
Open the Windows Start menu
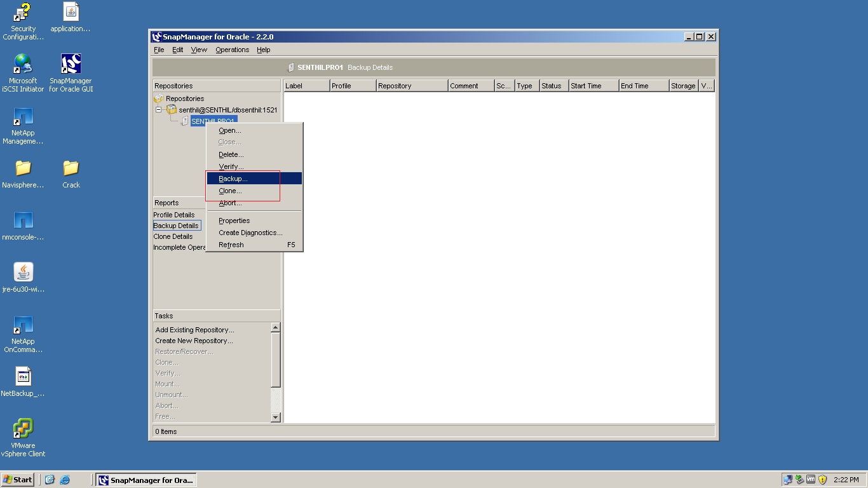18,480
